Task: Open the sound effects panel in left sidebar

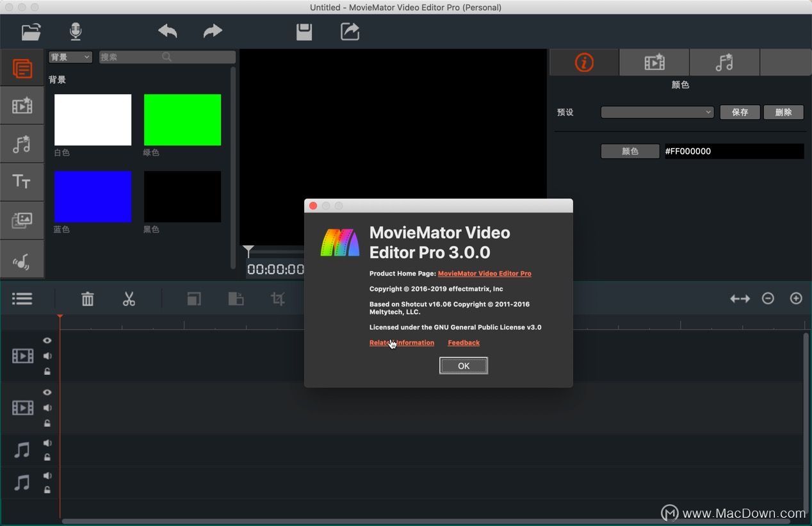Action: coord(22,259)
